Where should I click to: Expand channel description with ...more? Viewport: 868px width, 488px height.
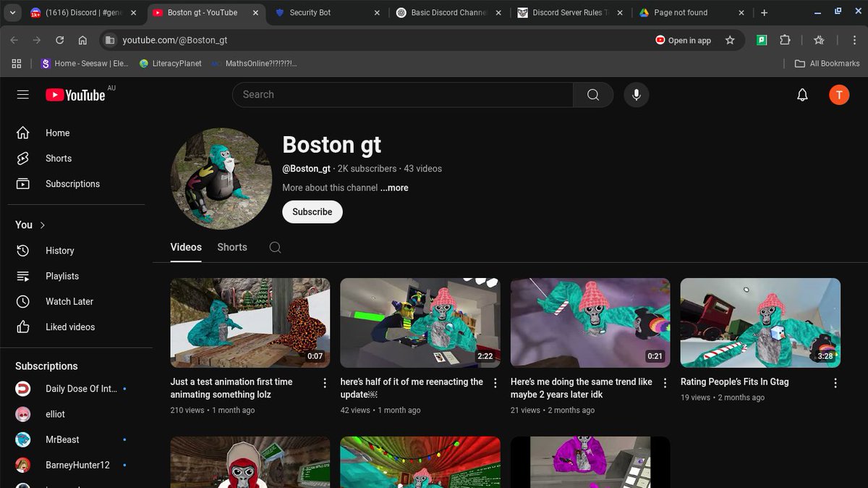(394, 188)
